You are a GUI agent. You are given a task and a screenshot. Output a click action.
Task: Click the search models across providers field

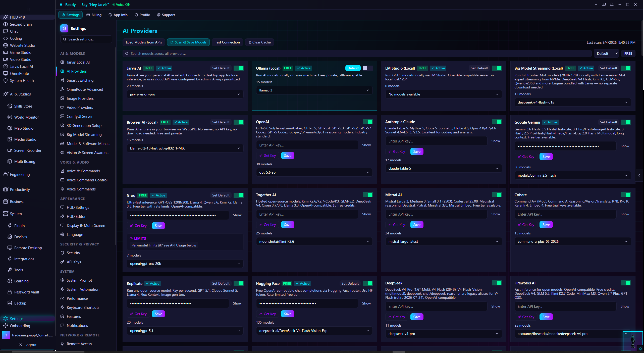357,54
